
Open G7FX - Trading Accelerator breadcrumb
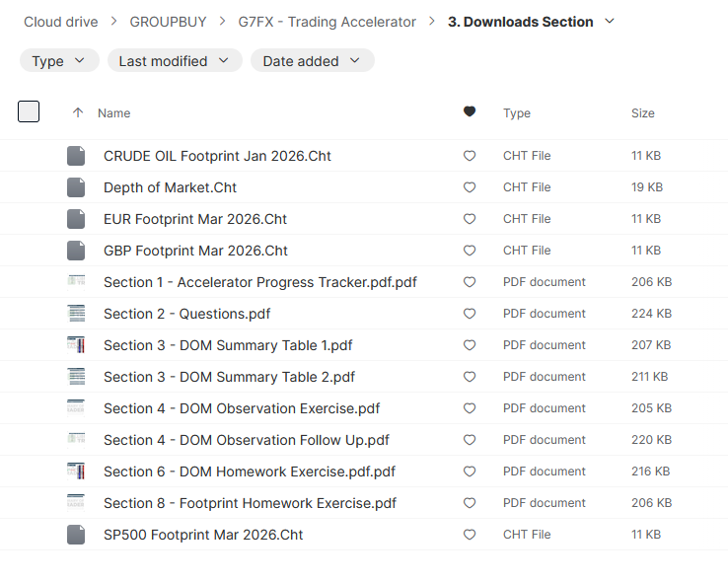coord(328,22)
